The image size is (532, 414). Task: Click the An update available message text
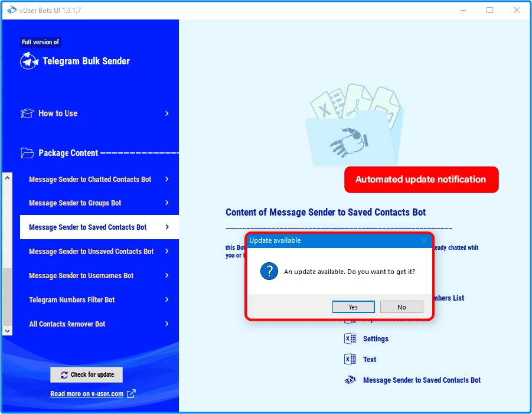[350, 272]
